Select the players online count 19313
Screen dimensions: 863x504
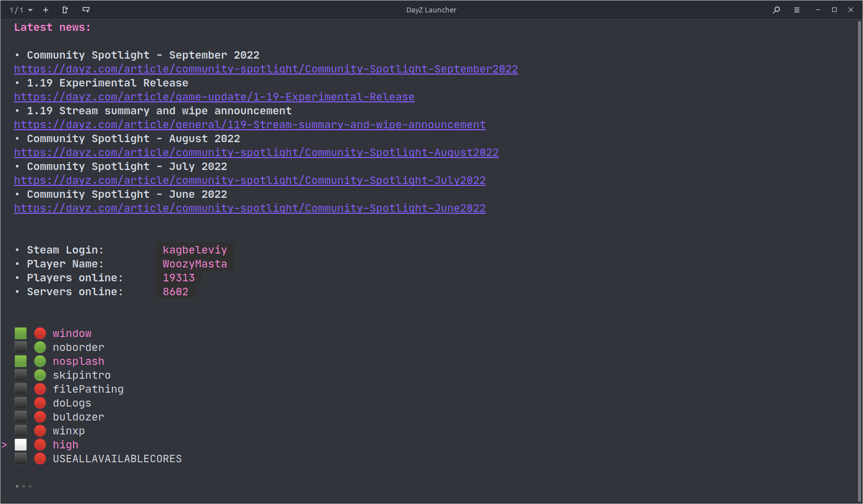[x=179, y=278]
